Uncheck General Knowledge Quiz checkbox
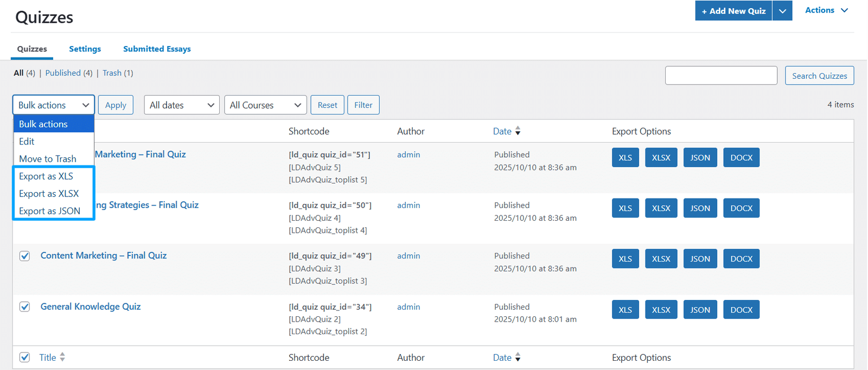The image size is (868, 370). (24, 307)
